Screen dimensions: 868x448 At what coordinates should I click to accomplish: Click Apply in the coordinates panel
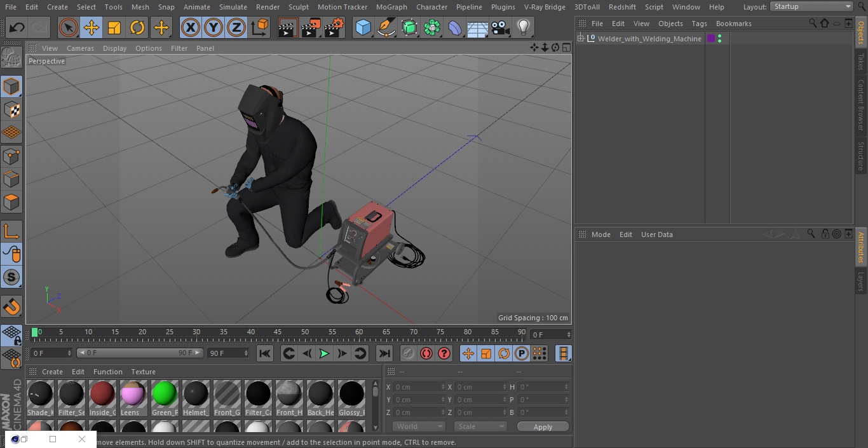tap(543, 426)
